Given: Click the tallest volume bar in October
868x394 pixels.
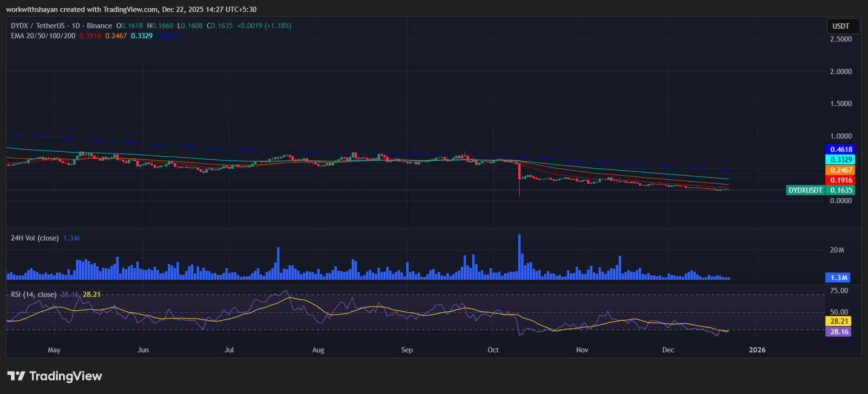Looking at the screenshot, I should pyautogui.click(x=519, y=257).
